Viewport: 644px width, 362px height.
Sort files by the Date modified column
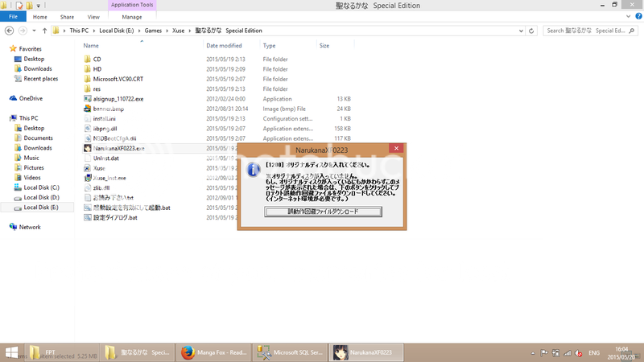(225, 46)
